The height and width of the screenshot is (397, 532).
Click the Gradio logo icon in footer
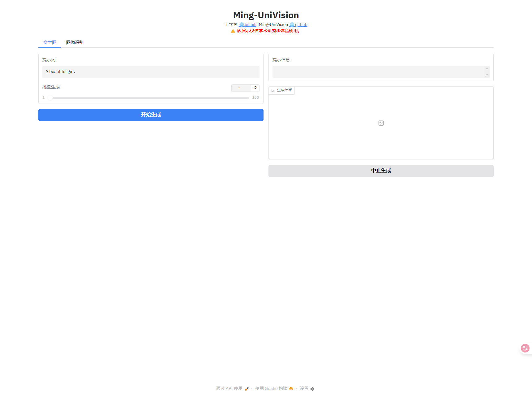(x=291, y=389)
